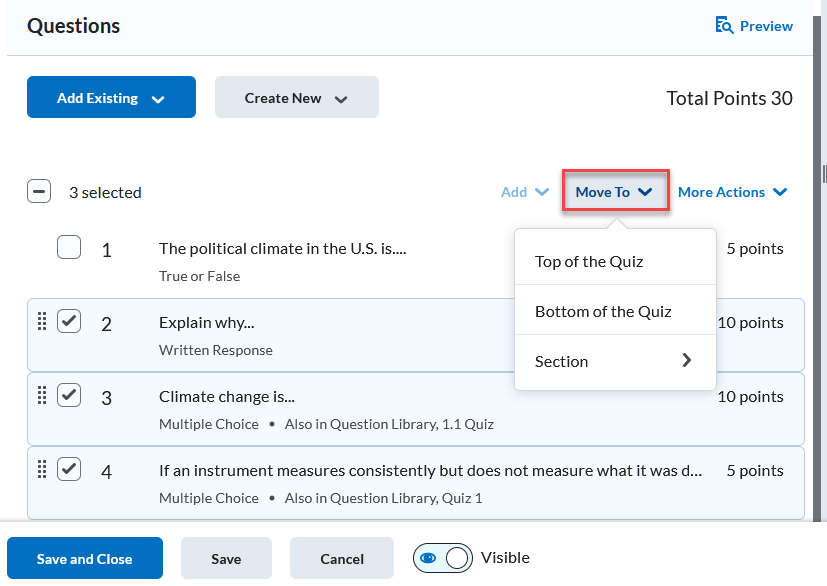Screen dimensions: 827x586
Task: Click the Preview magnifier icon
Action: tap(725, 26)
